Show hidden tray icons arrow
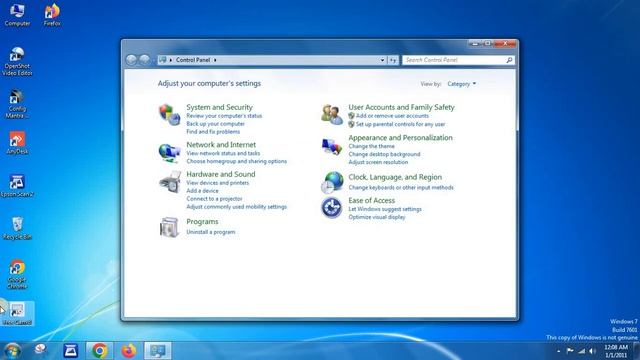640x360 pixels. [558, 351]
